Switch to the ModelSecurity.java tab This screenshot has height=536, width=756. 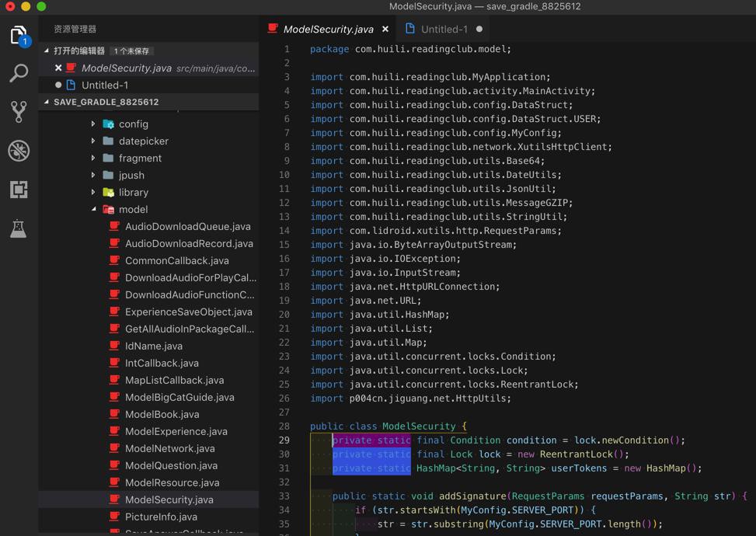[329, 30]
